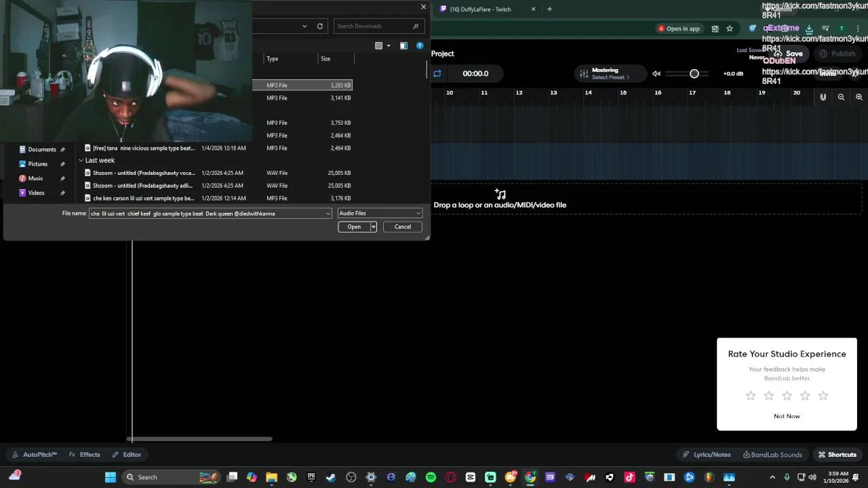This screenshot has width=868, height=488.
Task: Click the Publish button
Action: (837, 54)
